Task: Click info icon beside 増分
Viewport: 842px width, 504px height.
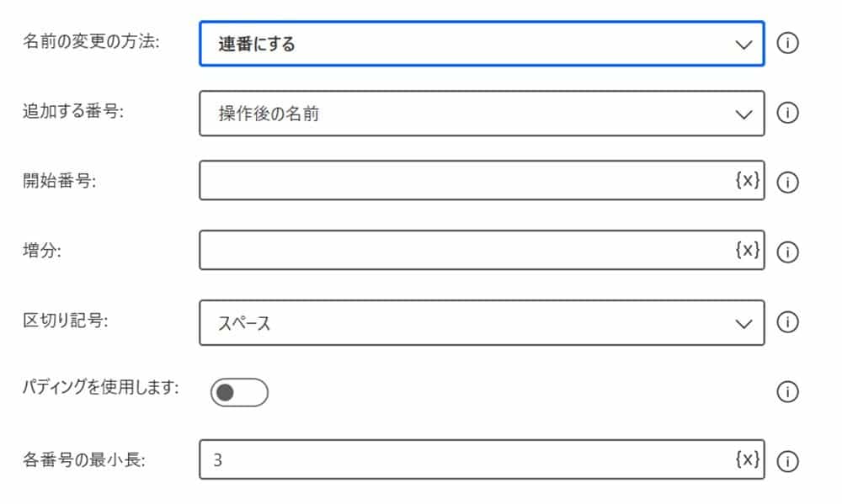Action: coord(787,252)
